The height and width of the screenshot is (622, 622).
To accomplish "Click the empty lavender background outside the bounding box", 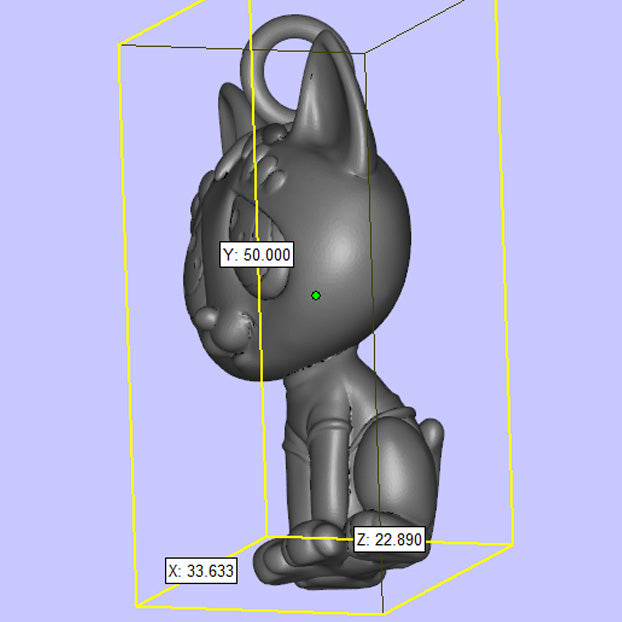I will click(560, 300).
